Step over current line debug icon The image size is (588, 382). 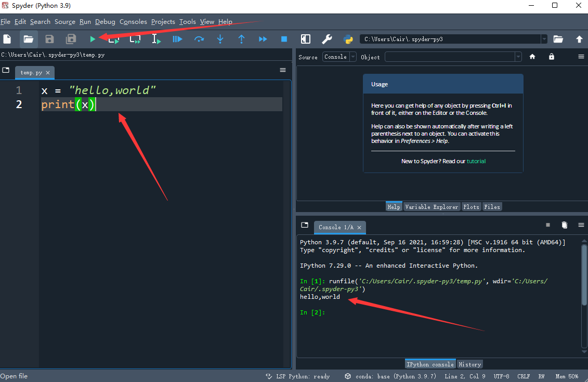(x=199, y=39)
